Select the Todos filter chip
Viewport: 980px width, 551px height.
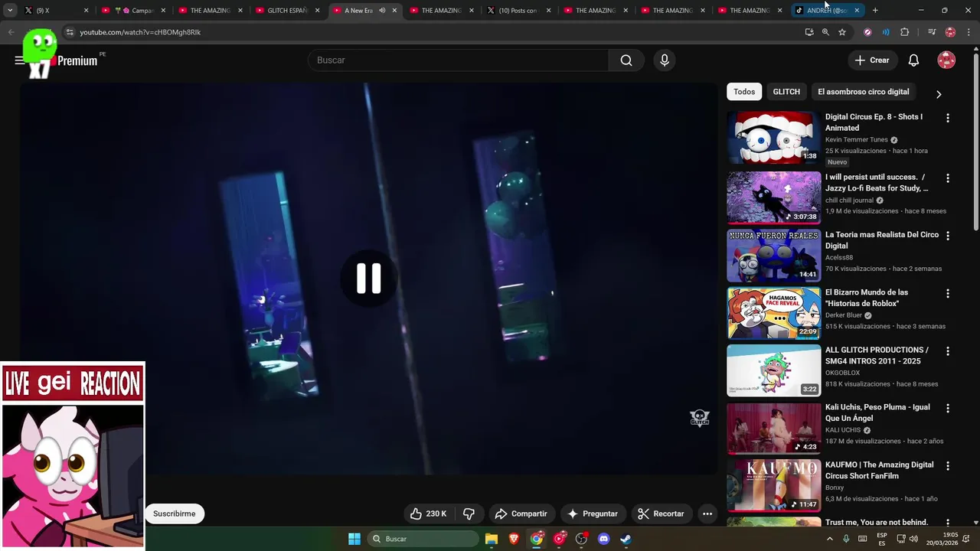tap(744, 92)
